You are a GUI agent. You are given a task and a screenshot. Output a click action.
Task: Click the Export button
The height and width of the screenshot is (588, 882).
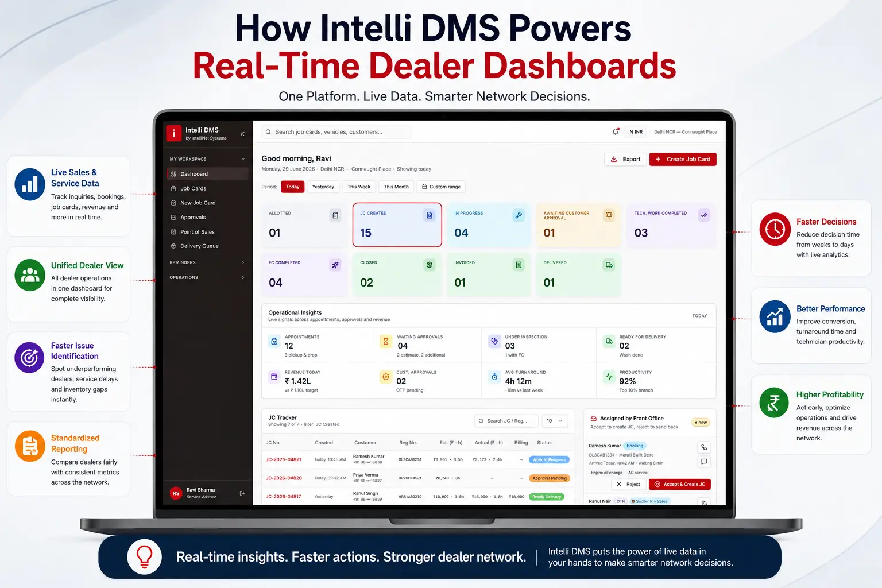[625, 159]
